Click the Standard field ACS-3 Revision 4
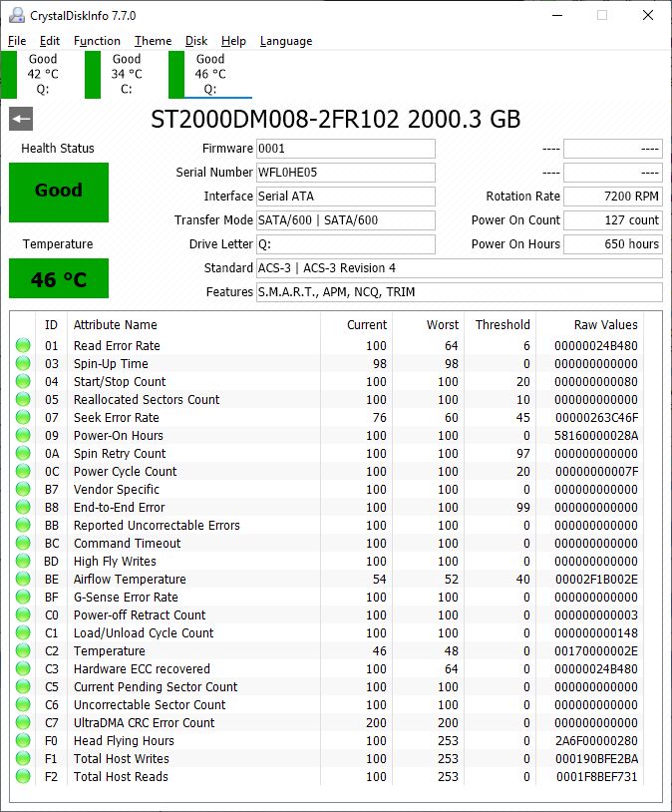This screenshot has height=812, width=672. coord(460,267)
